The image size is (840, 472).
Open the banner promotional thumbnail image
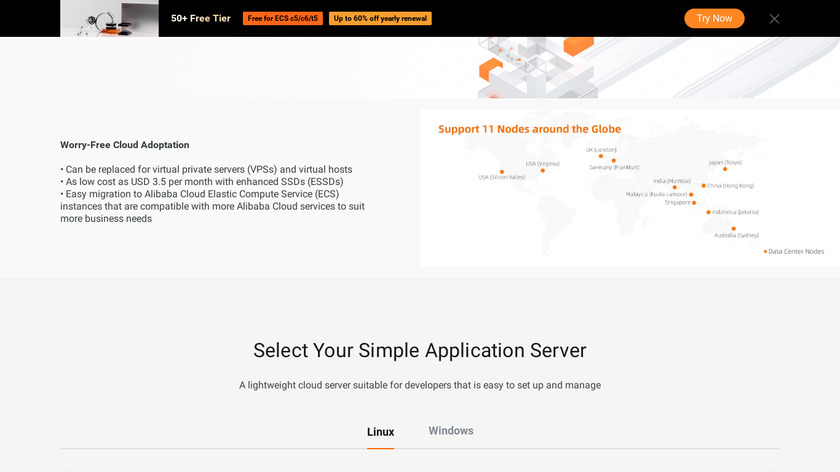(x=109, y=18)
